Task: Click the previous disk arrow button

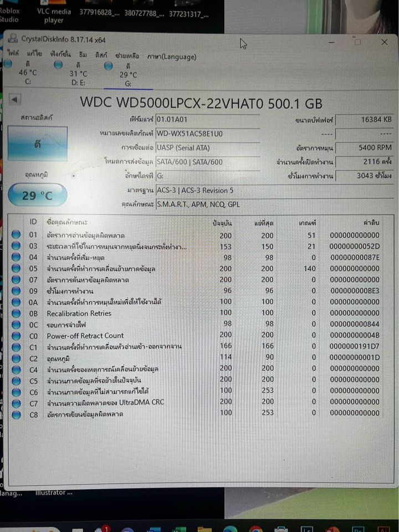Action: click(x=15, y=100)
